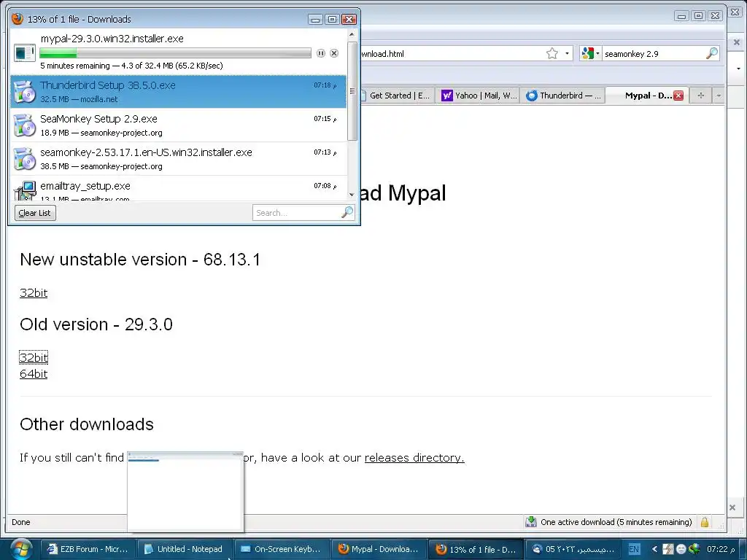Image resolution: width=747 pixels, height=560 pixels.
Task: Click the 13% of 1 file taskbar button
Action: [x=476, y=549]
